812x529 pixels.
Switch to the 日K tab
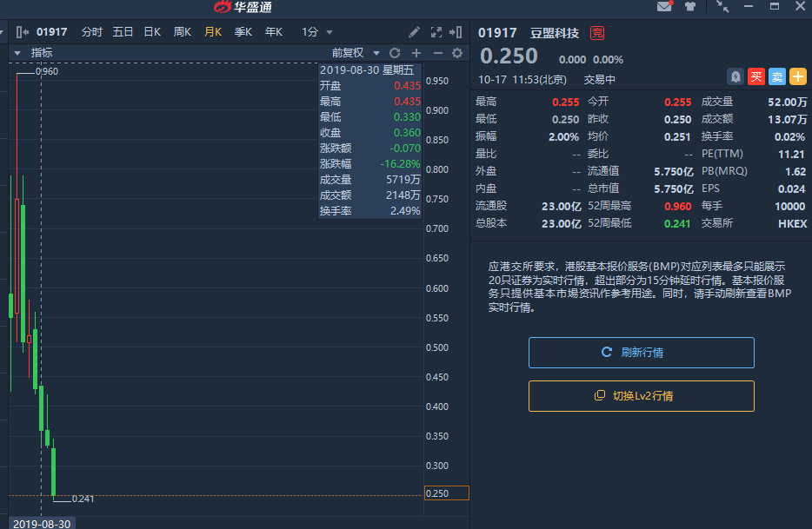click(152, 32)
